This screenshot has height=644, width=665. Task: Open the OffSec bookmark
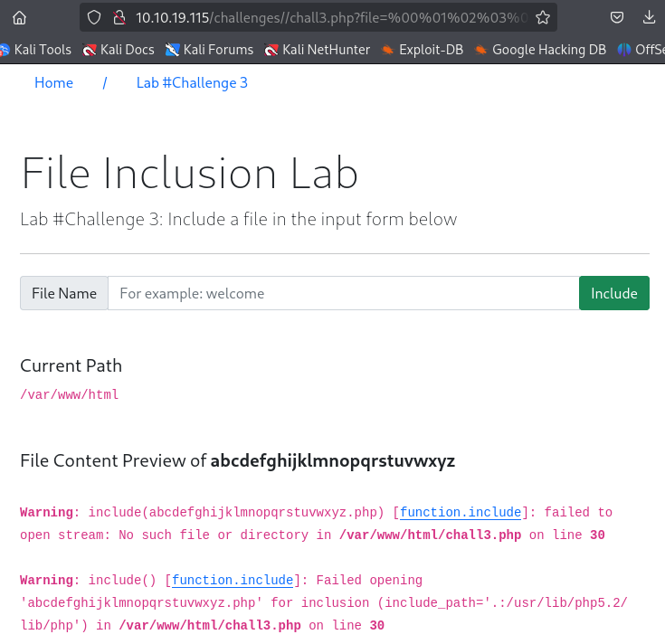(641, 50)
